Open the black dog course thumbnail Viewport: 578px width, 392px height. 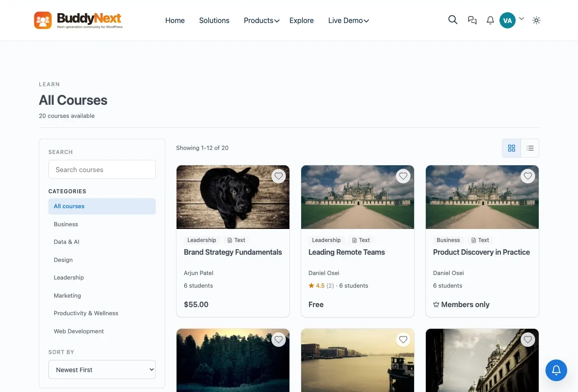point(233,197)
